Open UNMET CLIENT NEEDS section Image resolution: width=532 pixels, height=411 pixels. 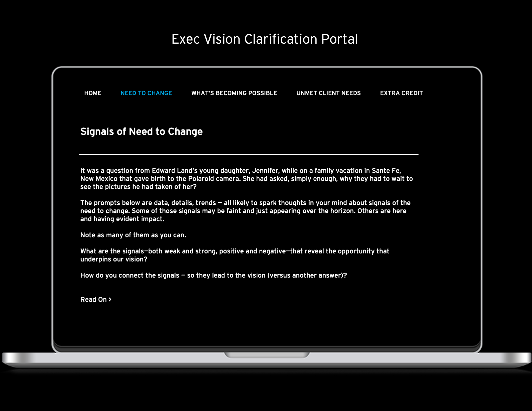(x=329, y=93)
